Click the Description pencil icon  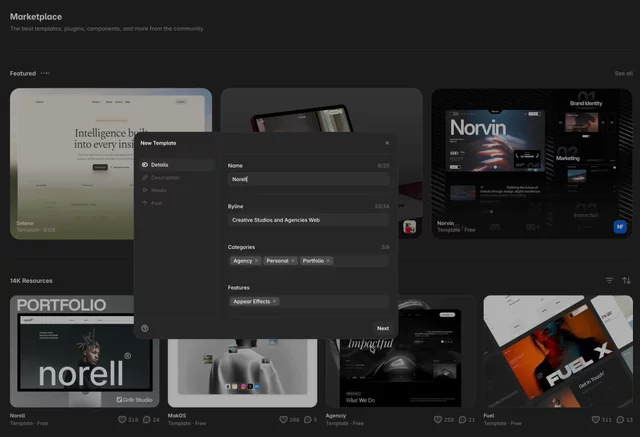click(x=145, y=177)
